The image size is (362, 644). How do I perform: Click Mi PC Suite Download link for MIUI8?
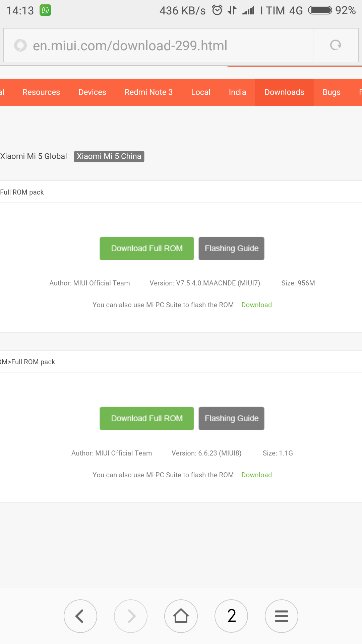[257, 475]
